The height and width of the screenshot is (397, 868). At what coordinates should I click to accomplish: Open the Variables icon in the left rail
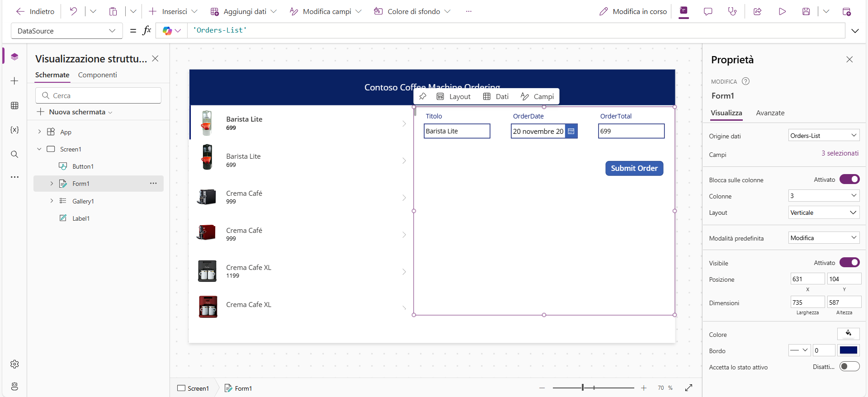click(x=14, y=130)
